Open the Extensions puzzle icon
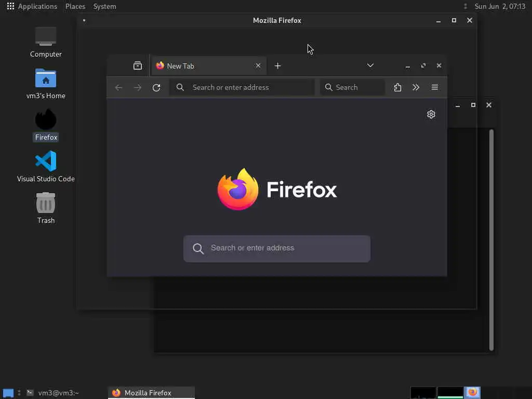The height and width of the screenshot is (399, 532). [397, 87]
